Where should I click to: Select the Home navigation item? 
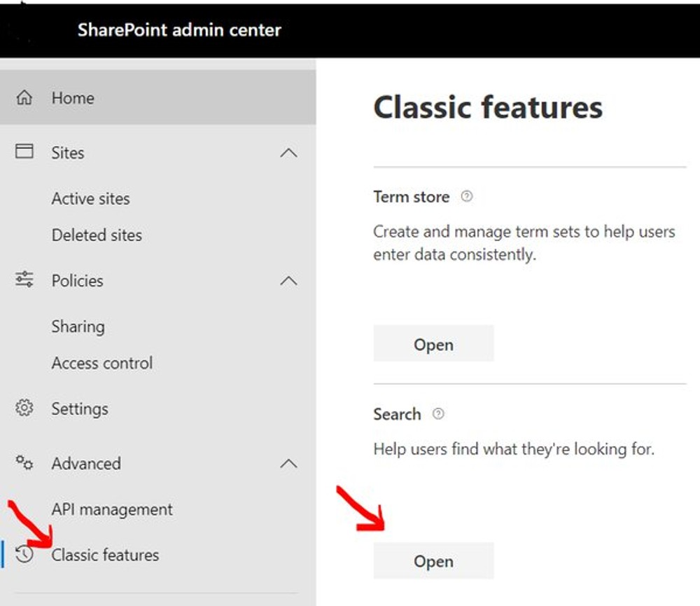72,98
